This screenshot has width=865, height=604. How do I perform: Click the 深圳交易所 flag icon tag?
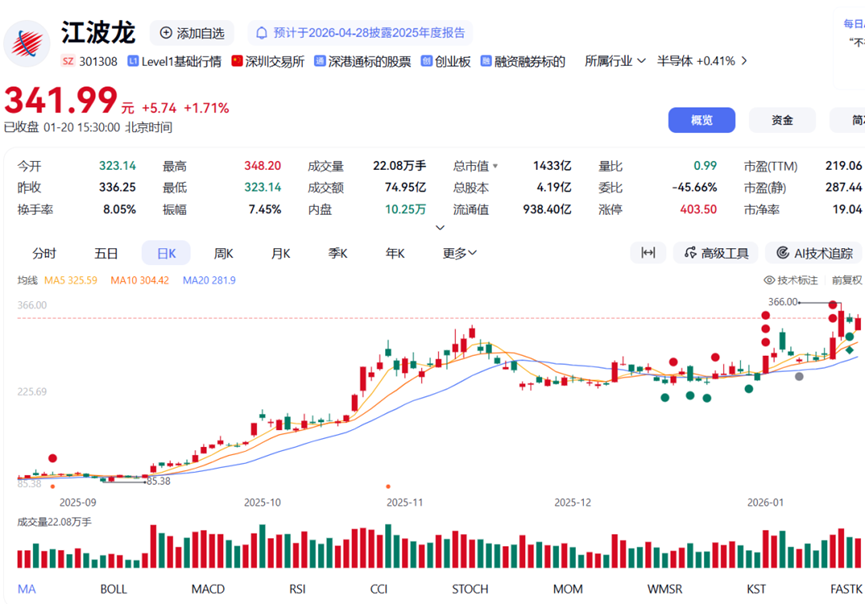click(237, 61)
